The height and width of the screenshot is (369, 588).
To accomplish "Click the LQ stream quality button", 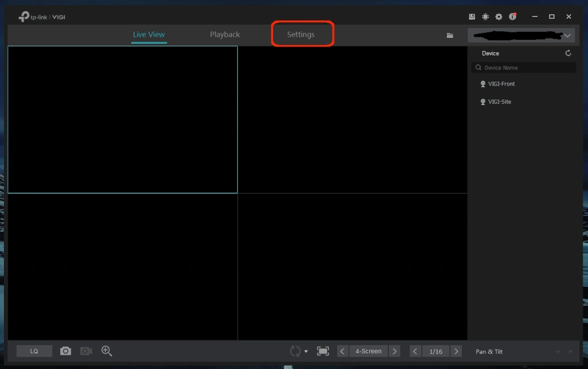I will pyautogui.click(x=34, y=351).
